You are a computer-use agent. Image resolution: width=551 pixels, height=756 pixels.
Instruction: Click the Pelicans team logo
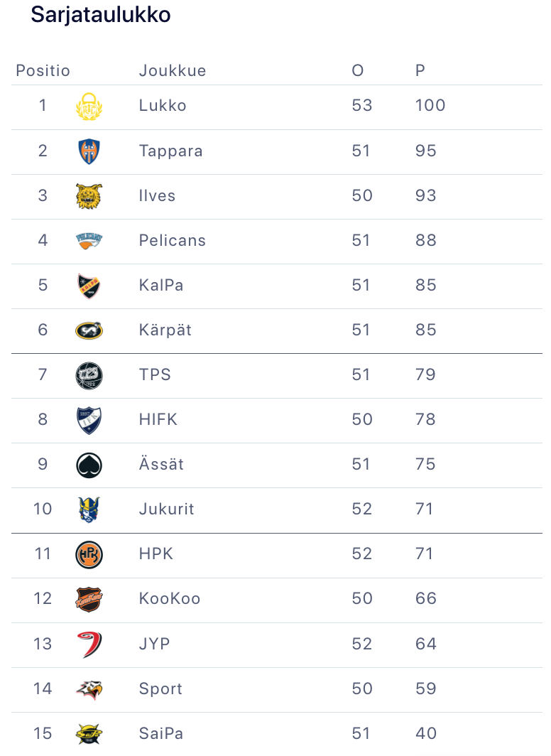tap(89, 241)
